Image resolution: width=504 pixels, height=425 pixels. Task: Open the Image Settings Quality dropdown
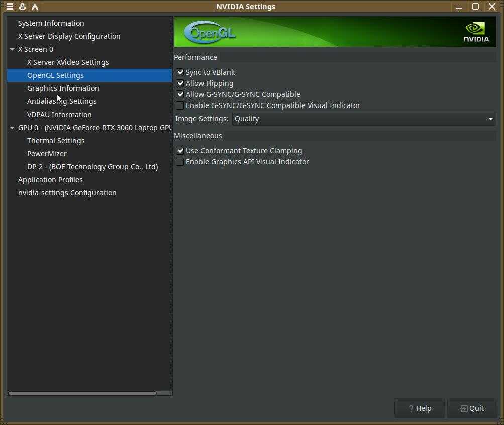click(364, 119)
